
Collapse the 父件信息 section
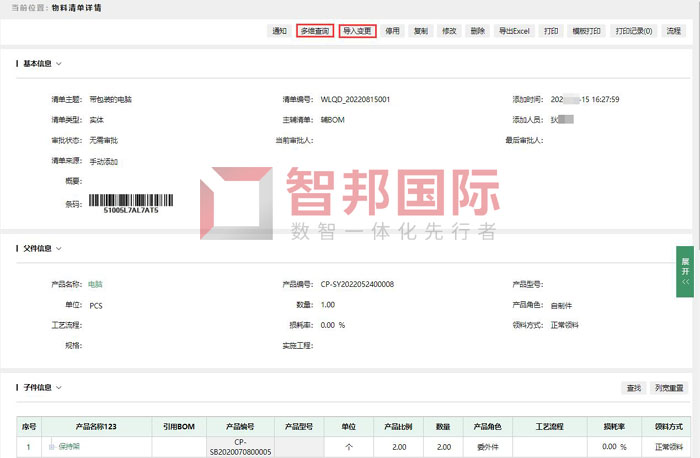[x=59, y=248]
